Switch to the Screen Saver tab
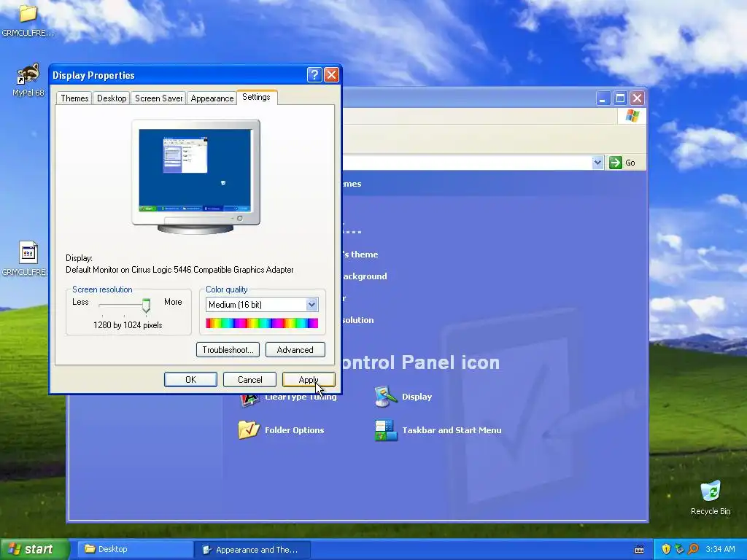 tap(158, 98)
